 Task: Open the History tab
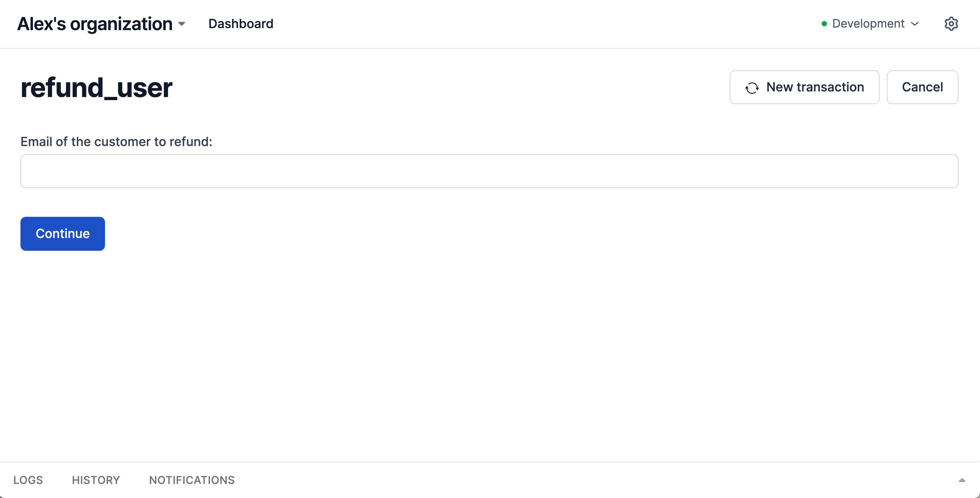click(x=96, y=480)
